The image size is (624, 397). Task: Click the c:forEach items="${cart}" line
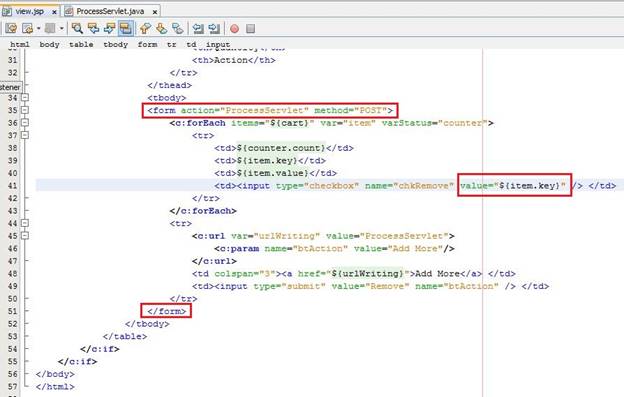(x=332, y=123)
